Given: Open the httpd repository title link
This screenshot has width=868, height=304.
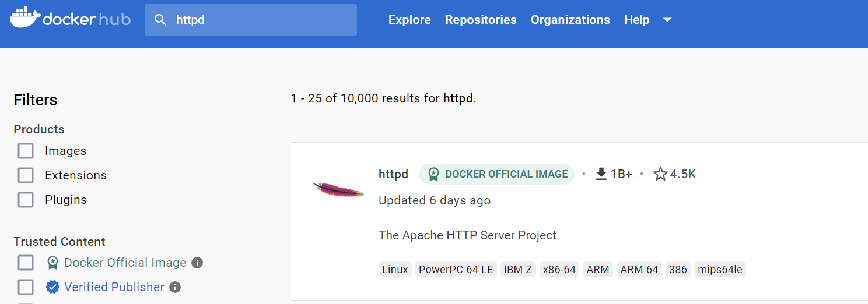Looking at the screenshot, I should pos(393,174).
